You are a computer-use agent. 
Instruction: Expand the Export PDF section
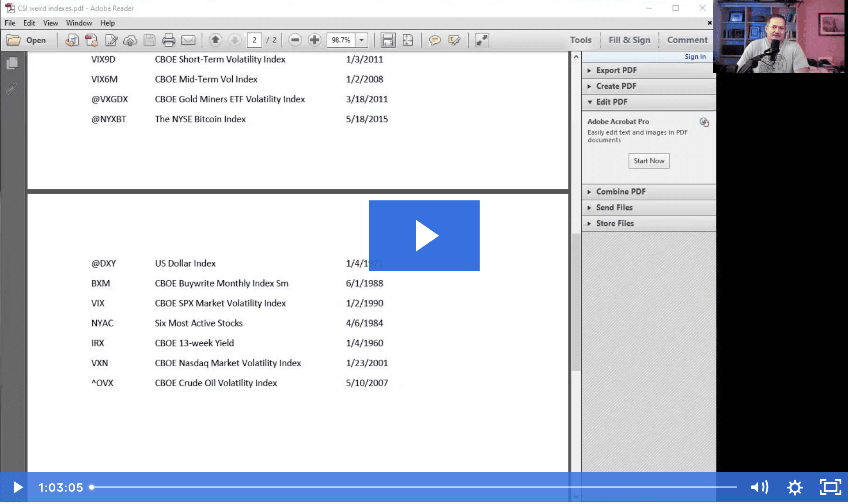[x=648, y=70]
